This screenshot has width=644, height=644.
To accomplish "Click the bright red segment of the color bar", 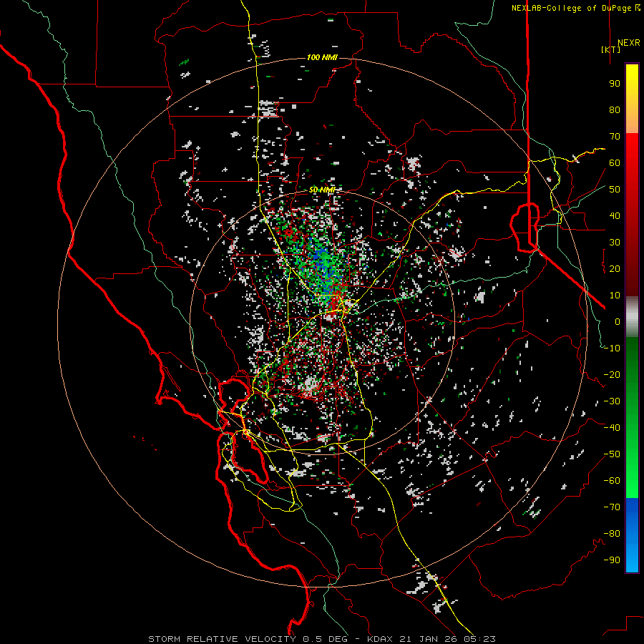I will tap(632, 213).
